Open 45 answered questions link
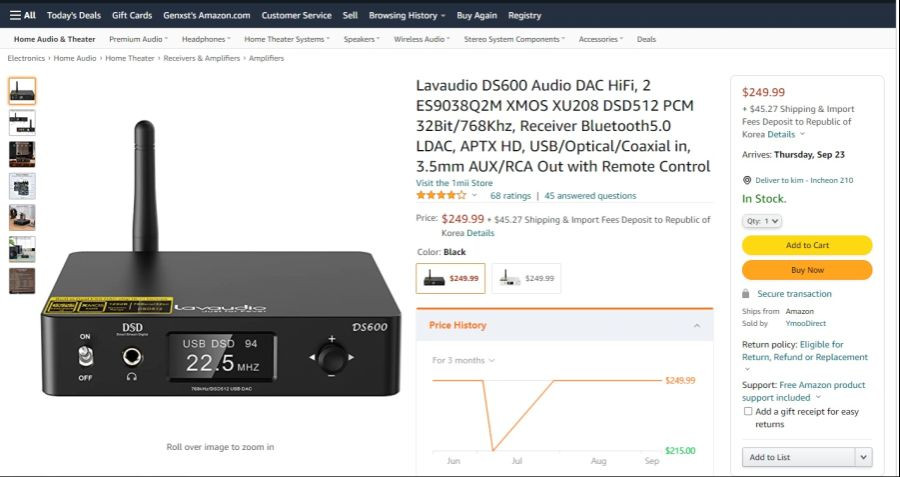 coord(590,196)
